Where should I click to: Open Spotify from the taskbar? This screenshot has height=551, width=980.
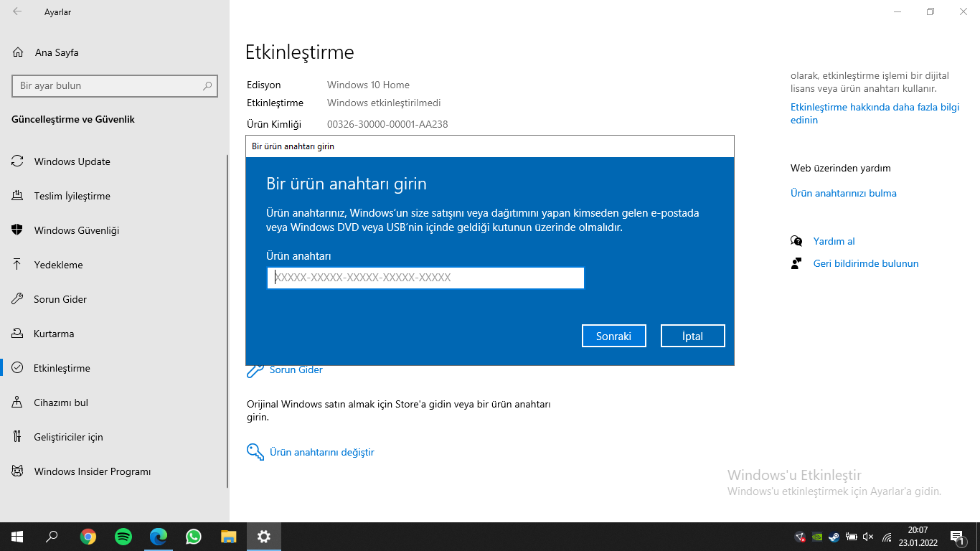[x=123, y=537]
